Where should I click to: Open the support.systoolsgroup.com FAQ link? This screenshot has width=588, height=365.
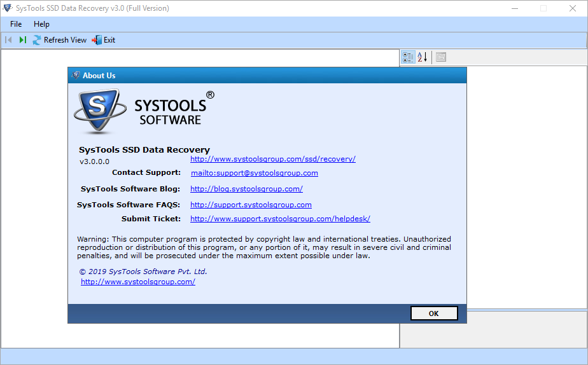(251, 205)
